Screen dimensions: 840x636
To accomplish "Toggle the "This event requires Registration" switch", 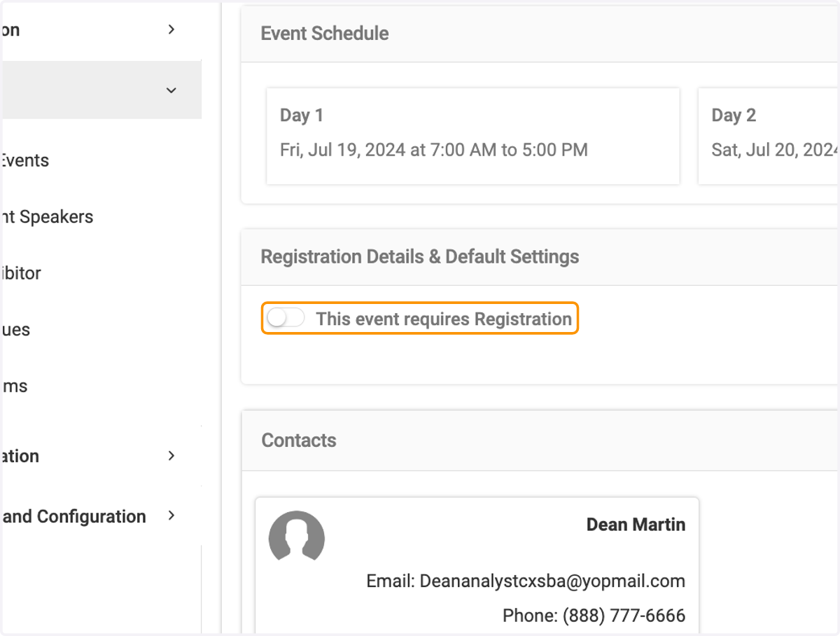I will 286,319.
